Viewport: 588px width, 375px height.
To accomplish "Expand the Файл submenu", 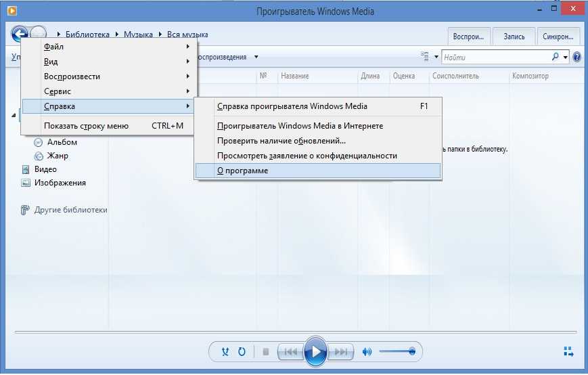I will tap(108, 47).
